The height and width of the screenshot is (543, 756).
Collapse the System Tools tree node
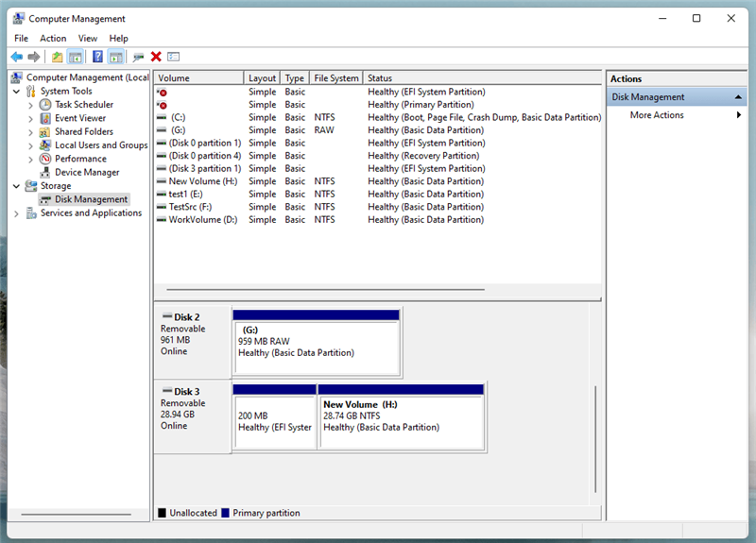16,91
